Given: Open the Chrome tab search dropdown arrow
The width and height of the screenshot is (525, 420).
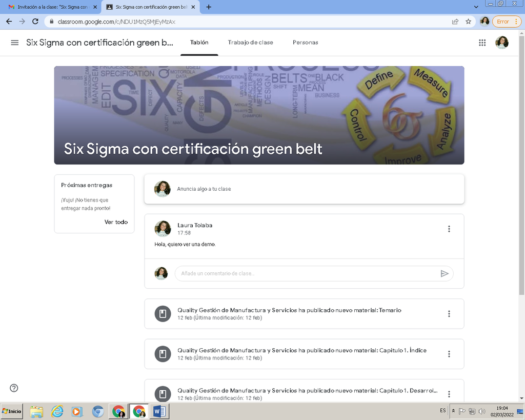Looking at the screenshot, I should coord(476,7).
